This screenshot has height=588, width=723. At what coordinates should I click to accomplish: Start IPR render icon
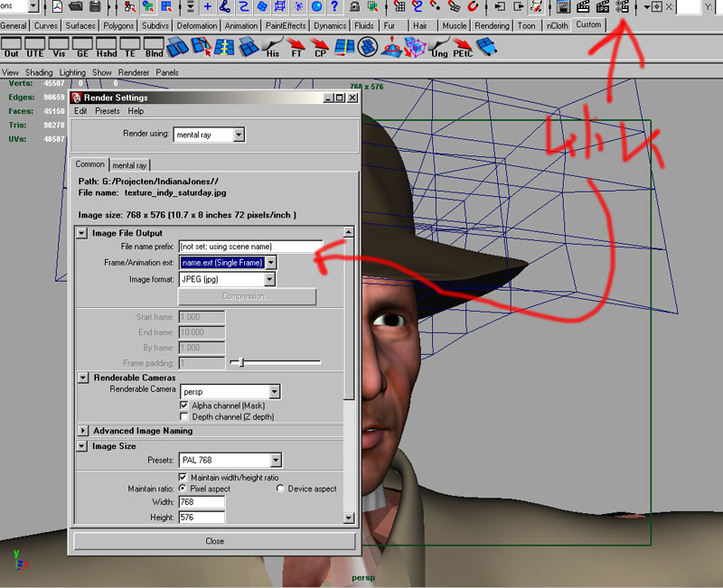602,6
